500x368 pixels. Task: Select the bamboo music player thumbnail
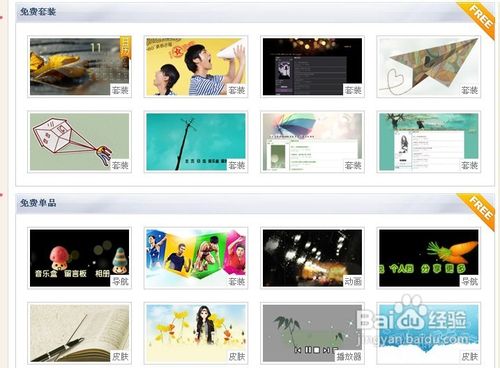312,333
